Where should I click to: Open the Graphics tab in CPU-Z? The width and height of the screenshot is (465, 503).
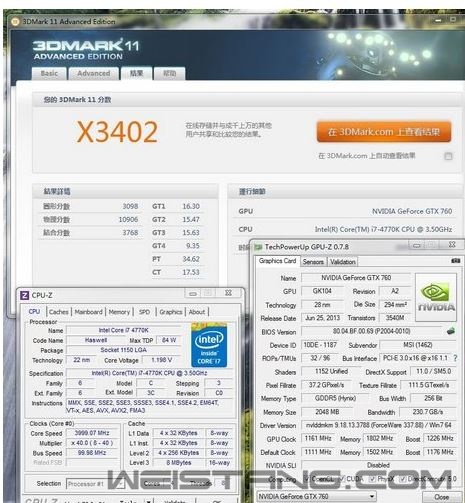pyautogui.click(x=171, y=312)
